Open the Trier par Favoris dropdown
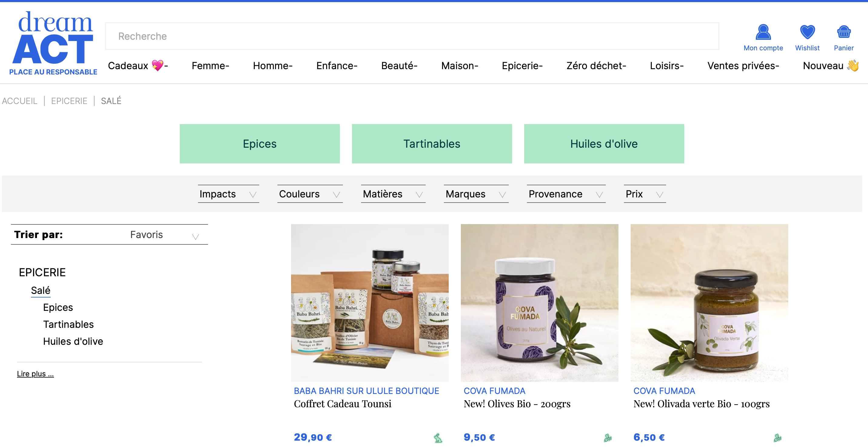The width and height of the screenshot is (868, 447). [109, 235]
